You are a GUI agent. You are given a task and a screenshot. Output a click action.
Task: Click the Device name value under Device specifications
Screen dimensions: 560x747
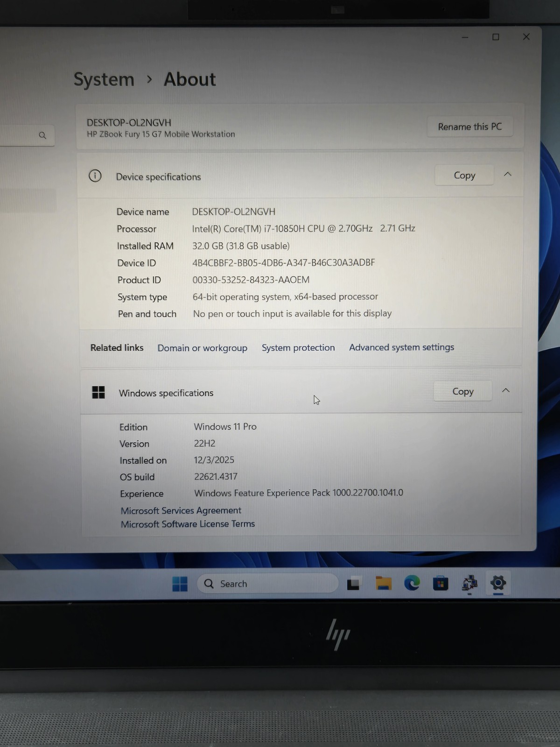pyautogui.click(x=233, y=211)
